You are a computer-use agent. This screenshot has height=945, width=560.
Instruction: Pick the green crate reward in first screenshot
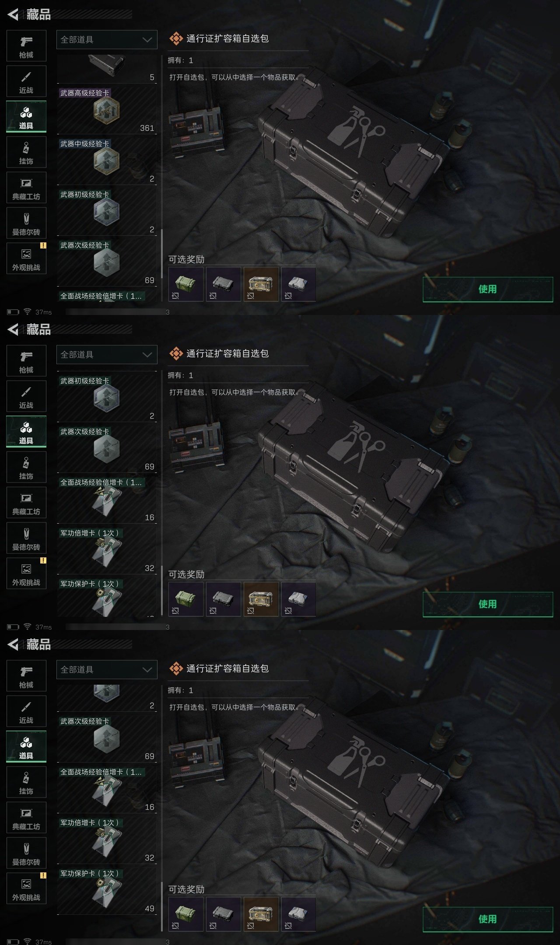pos(186,284)
